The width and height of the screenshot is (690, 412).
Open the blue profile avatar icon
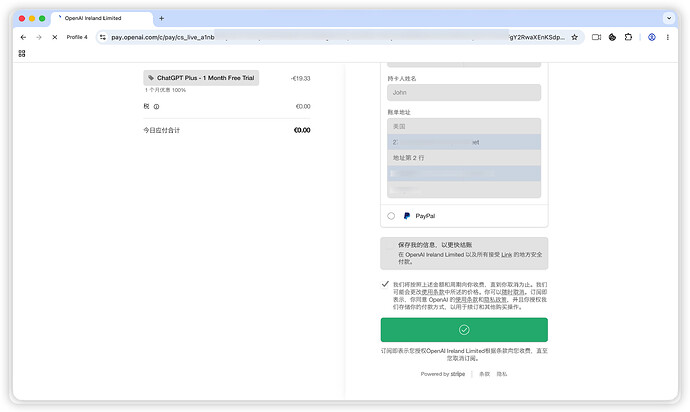point(652,37)
